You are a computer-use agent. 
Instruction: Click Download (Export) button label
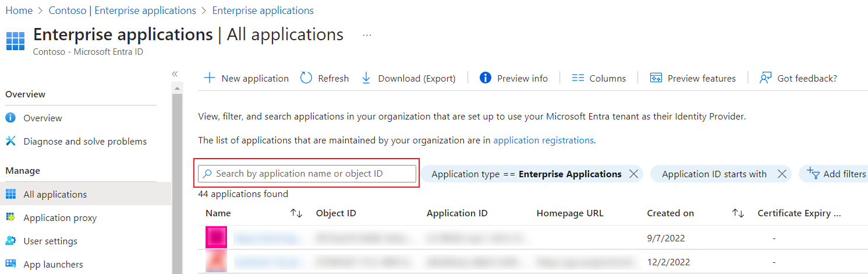pos(417,78)
